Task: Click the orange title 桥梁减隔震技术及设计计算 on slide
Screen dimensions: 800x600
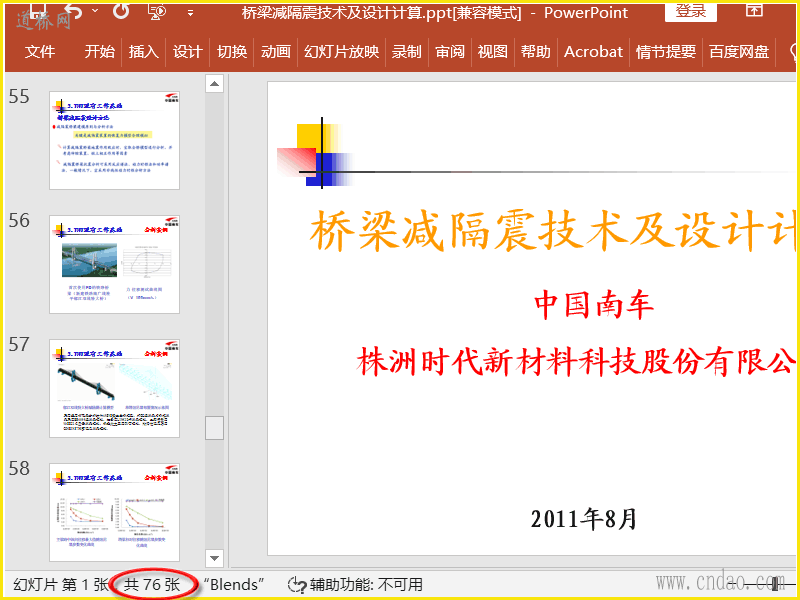Action: pyautogui.click(x=553, y=231)
